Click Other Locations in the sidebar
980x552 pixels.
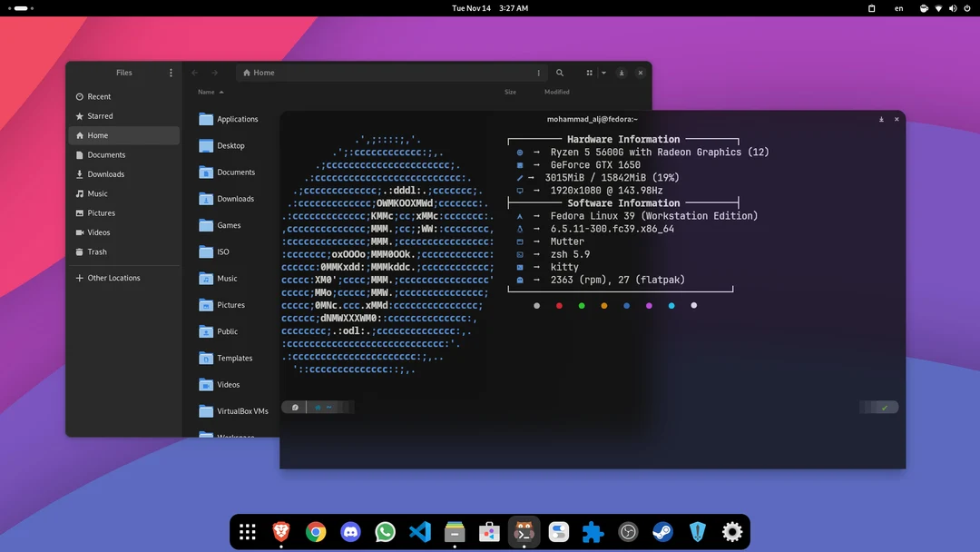(x=113, y=277)
